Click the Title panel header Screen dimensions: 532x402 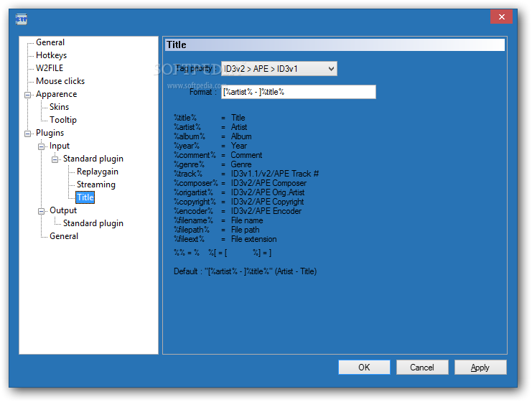point(335,45)
